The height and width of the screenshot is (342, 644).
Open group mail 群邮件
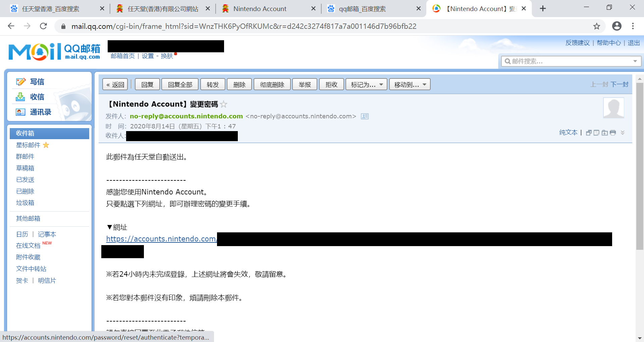click(25, 157)
